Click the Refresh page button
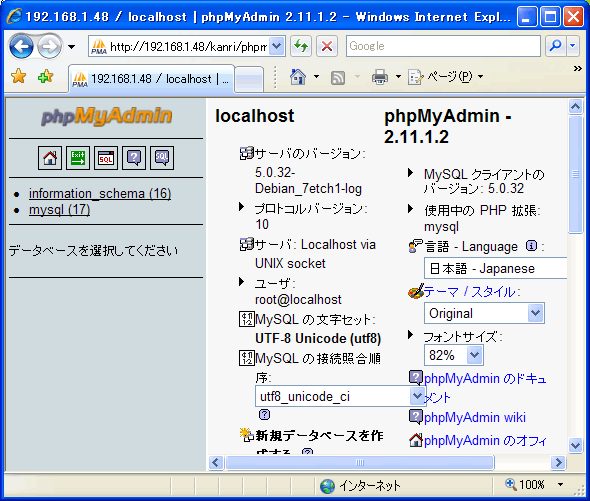The height and width of the screenshot is (501, 590). [x=301, y=46]
